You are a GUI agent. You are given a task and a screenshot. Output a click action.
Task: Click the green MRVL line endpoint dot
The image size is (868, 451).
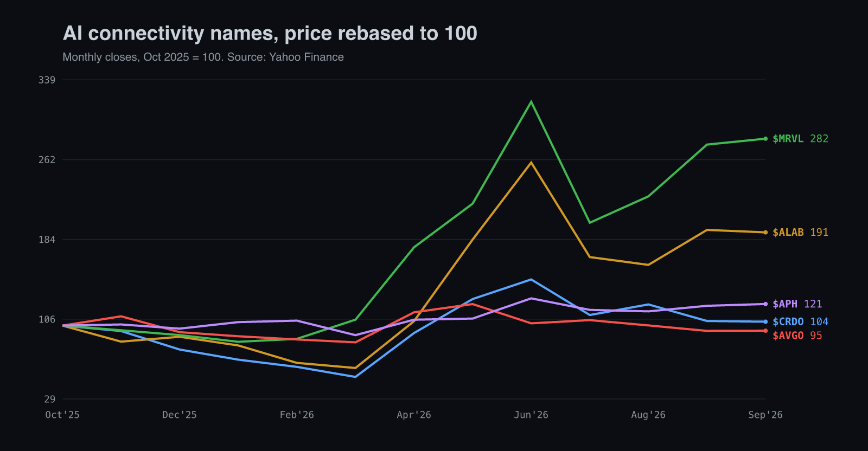point(765,139)
